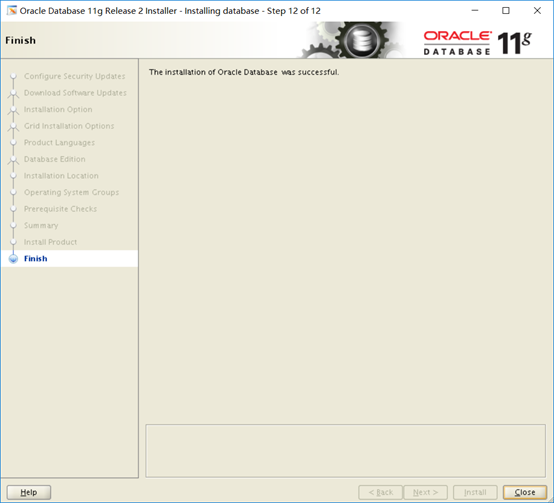Select Installation Location step
Screen dimensions: 554x503
tap(61, 176)
